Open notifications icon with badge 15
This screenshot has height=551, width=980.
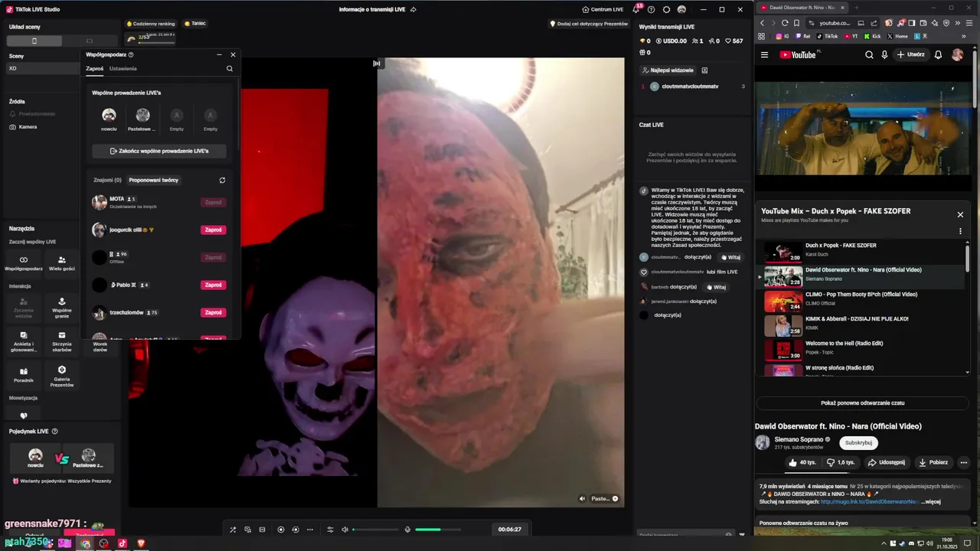[635, 9]
